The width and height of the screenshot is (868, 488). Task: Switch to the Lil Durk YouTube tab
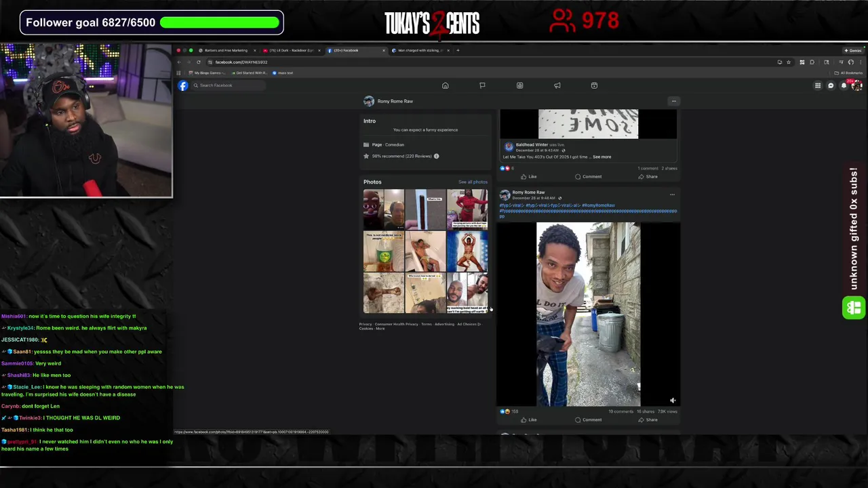(292, 50)
